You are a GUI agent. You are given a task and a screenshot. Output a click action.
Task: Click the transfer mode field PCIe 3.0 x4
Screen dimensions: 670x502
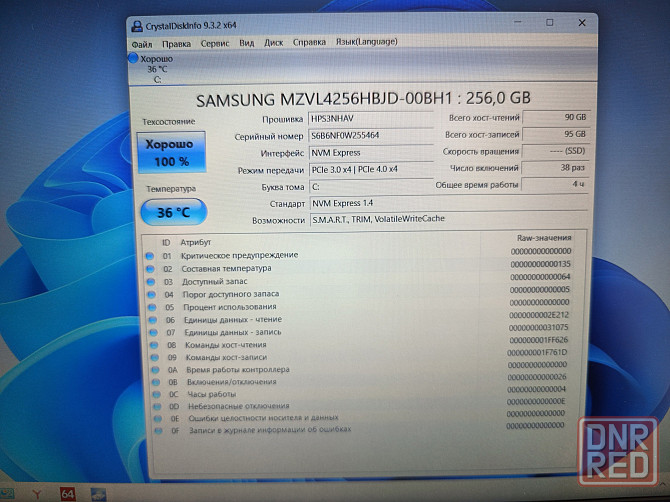click(x=370, y=170)
